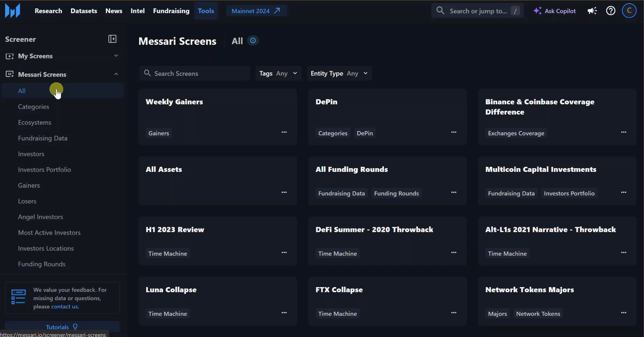Viewport: 644px width, 337px height.
Task: Open the Intel menu
Action: (137, 11)
